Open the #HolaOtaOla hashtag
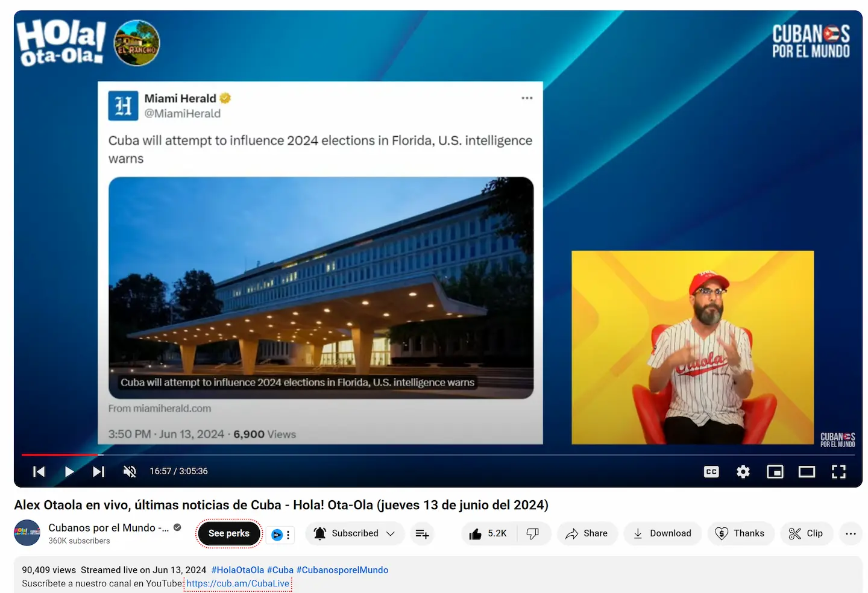 pyautogui.click(x=237, y=570)
